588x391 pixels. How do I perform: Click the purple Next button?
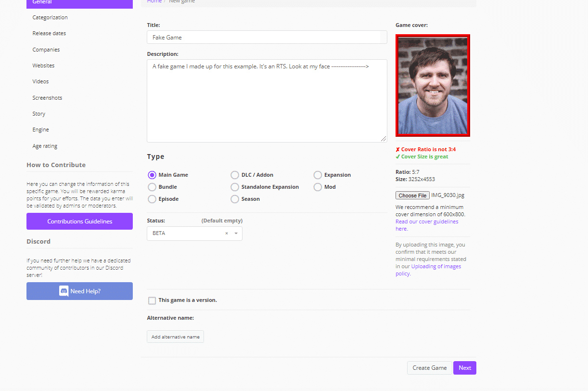(465, 368)
